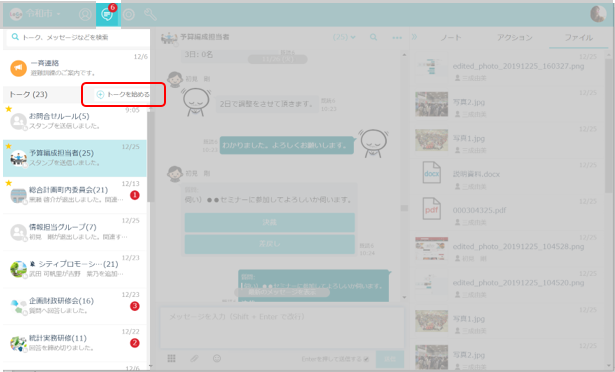Click the search field for talks and messages
Viewport: 615px width, 372px height.
click(78, 37)
